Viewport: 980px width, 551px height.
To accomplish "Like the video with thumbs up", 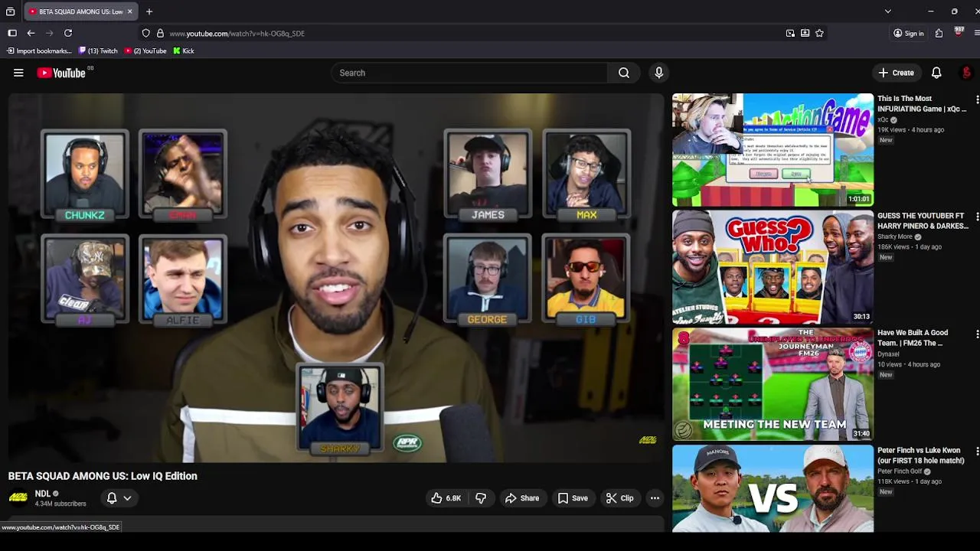I will (446, 498).
